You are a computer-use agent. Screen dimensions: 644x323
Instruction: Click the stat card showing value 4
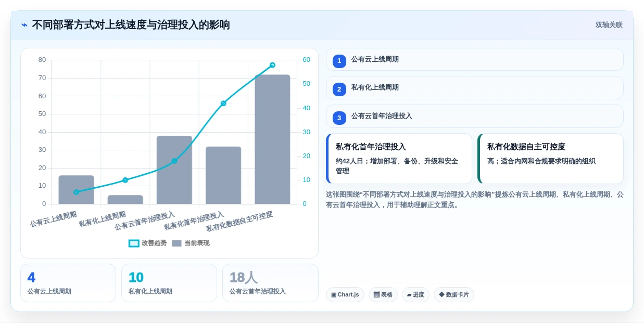pyautogui.click(x=68, y=283)
